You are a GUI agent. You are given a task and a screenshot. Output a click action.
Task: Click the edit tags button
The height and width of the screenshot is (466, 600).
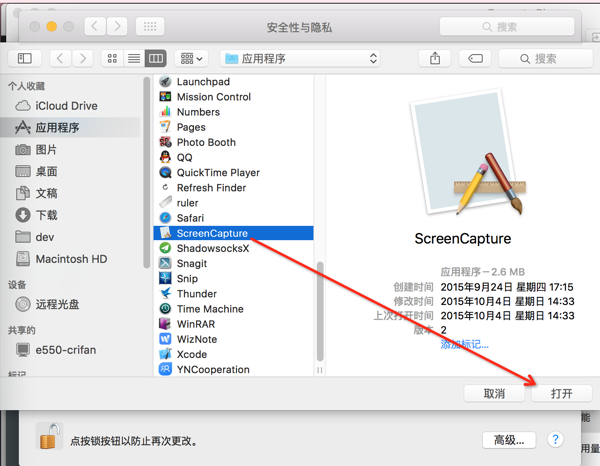point(475,59)
